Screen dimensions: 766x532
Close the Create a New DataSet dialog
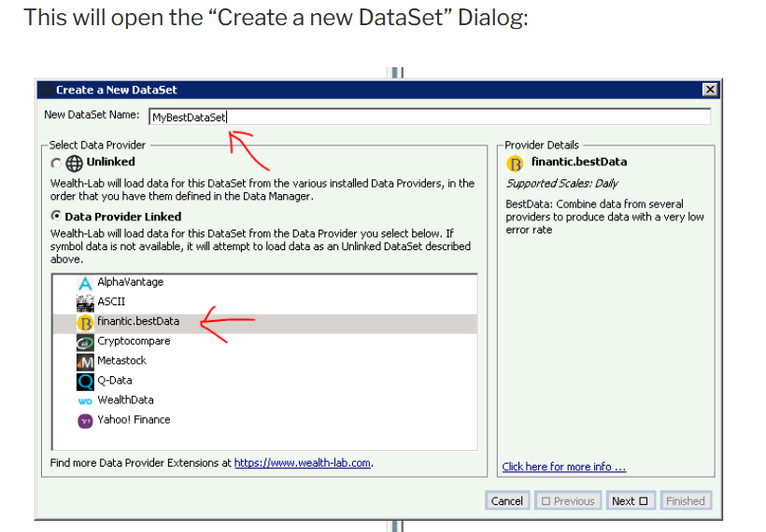(710, 90)
